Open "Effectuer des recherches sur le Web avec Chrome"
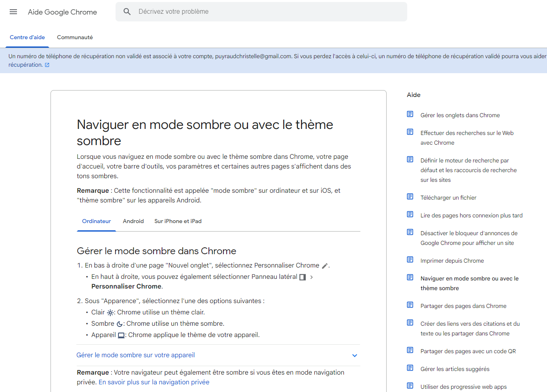Image resolution: width=547 pixels, height=392 pixels. pos(467,138)
